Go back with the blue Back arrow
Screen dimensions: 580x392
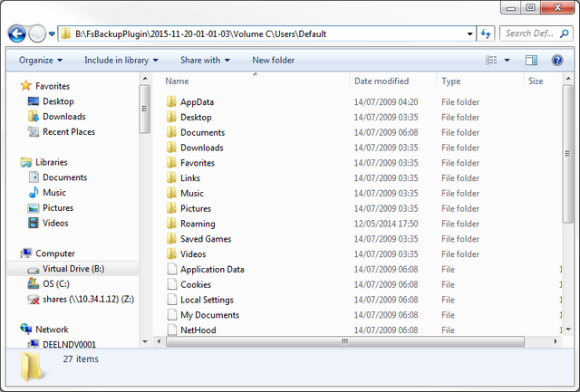[17, 34]
